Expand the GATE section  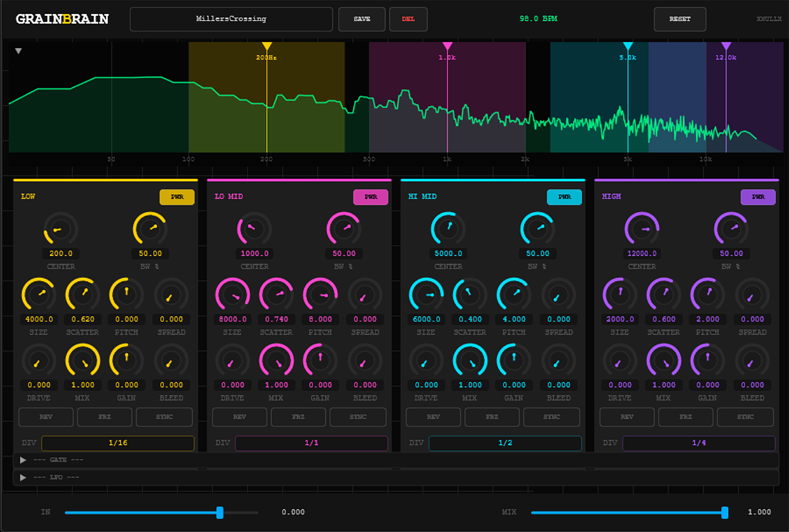pyautogui.click(x=23, y=460)
